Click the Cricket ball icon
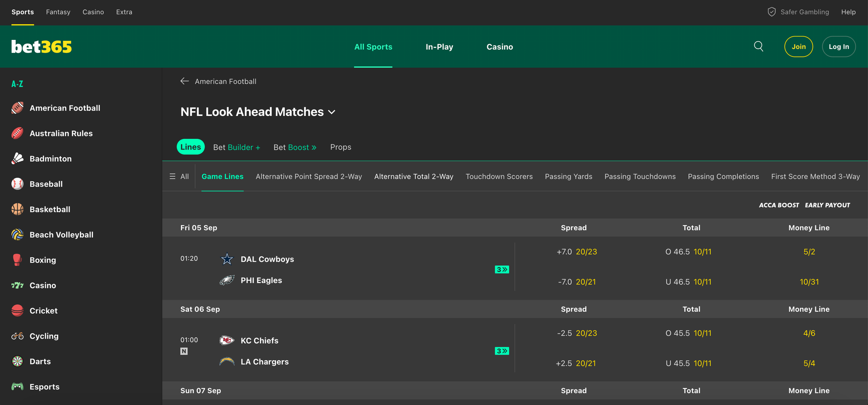The height and width of the screenshot is (405, 868). 17,310
